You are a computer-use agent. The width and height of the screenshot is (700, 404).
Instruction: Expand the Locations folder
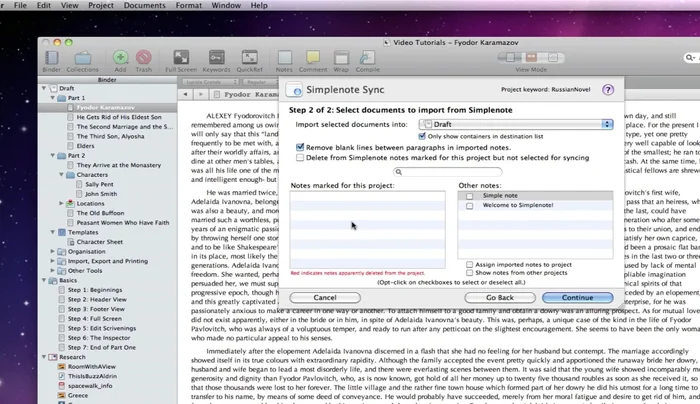pyautogui.click(x=62, y=203)
